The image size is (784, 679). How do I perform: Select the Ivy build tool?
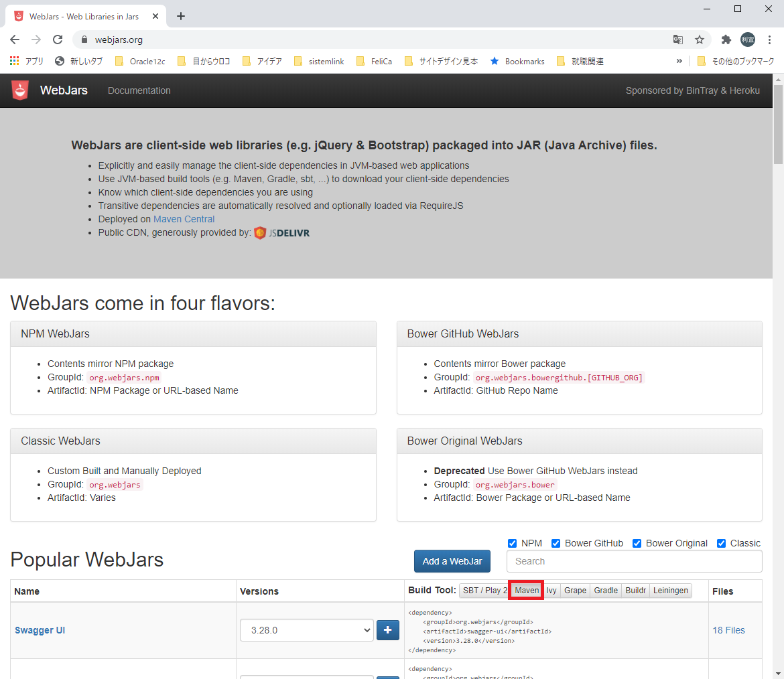551,591
